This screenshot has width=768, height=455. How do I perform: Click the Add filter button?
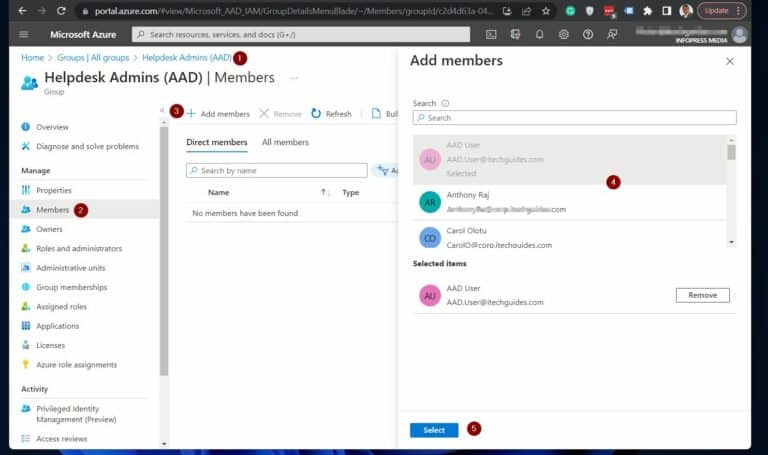coord(387,170)
